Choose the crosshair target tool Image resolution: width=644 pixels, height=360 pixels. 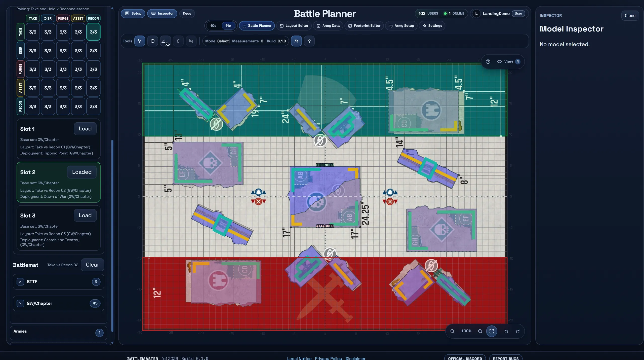[152, 41]
